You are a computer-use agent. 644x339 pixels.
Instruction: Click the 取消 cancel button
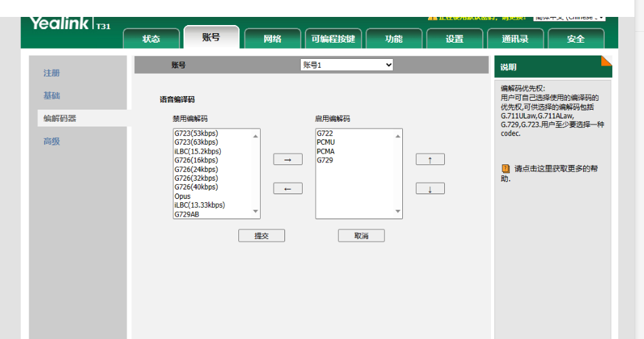[x=361, y=235]
